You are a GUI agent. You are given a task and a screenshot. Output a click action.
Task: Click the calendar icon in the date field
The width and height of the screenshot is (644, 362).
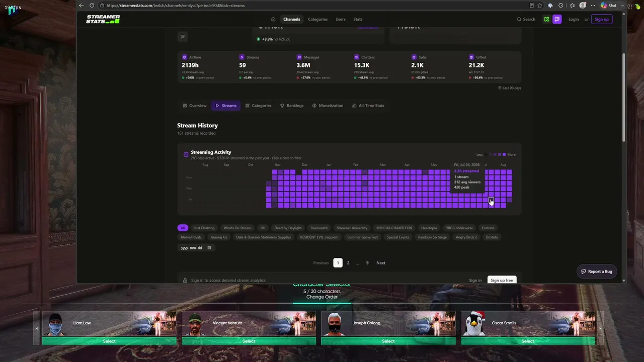point(209,248)
